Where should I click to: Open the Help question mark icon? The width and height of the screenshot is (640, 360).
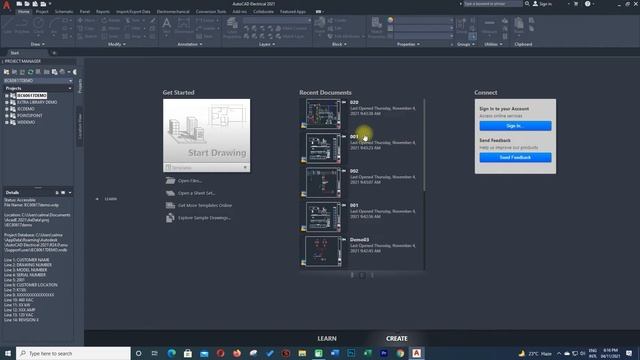click(x=587, y=4)
